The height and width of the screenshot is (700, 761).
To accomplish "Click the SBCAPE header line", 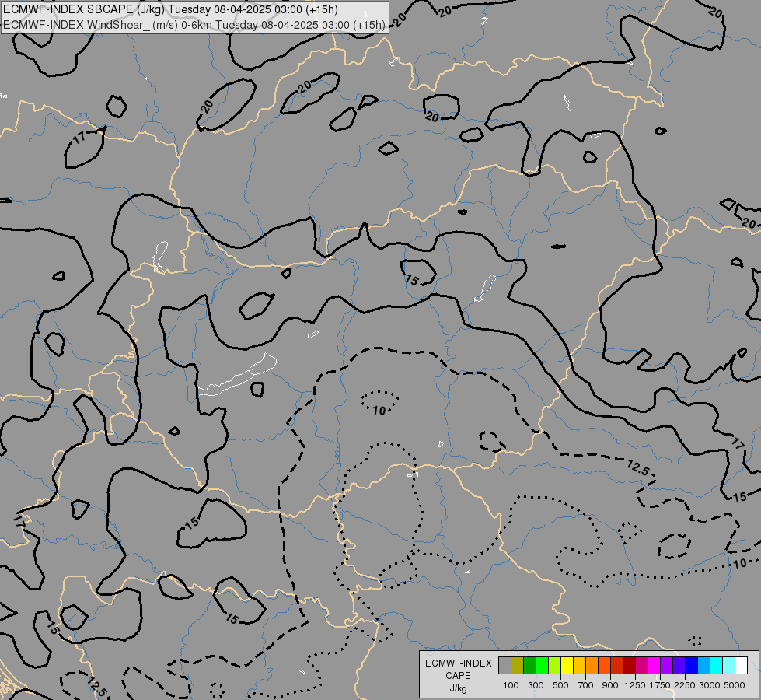I will [170, 9].
